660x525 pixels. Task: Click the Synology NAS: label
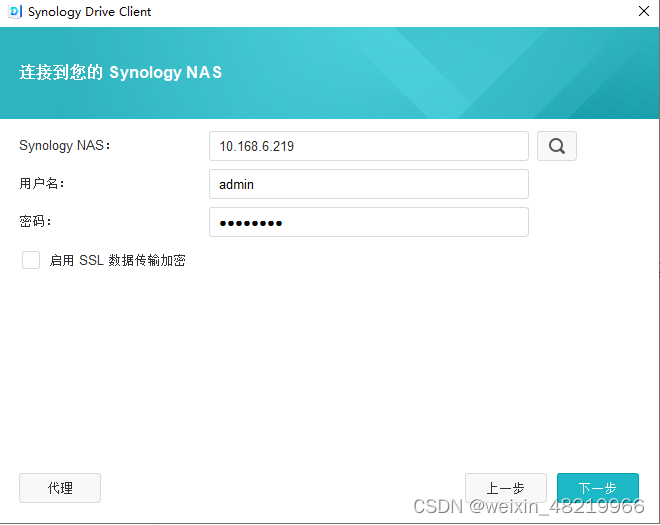click(x=65, y=146)
